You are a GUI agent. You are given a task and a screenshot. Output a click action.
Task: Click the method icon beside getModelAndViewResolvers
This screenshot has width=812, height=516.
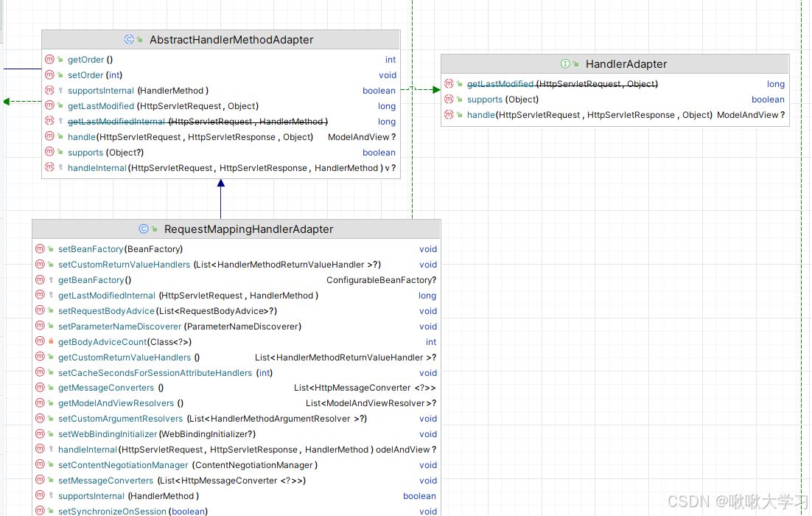point(40,403)
